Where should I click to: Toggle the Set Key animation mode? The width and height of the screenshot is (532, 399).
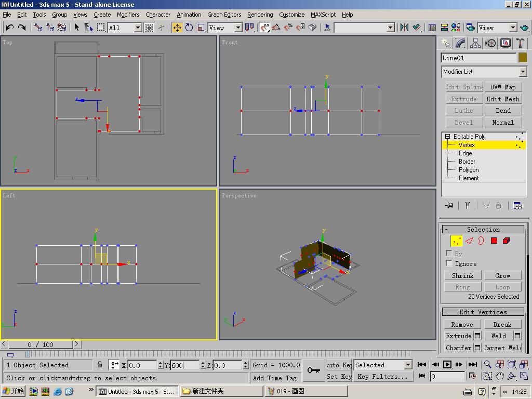tap(339, 376)
